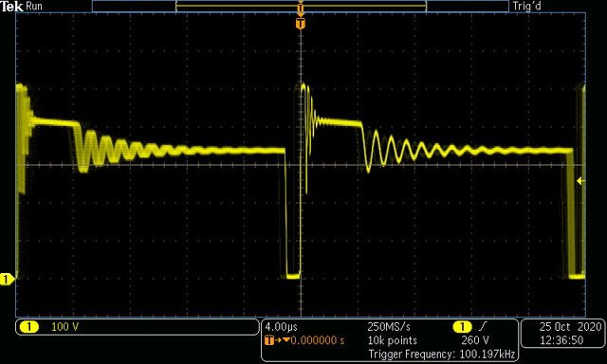Click the 250MS/s sample rate readout
Screen dimensions: 607x364
point(389,327)
